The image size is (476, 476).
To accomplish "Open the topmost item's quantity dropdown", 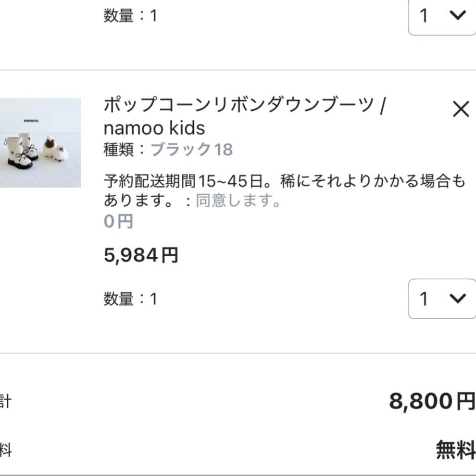I will point(441,16).
